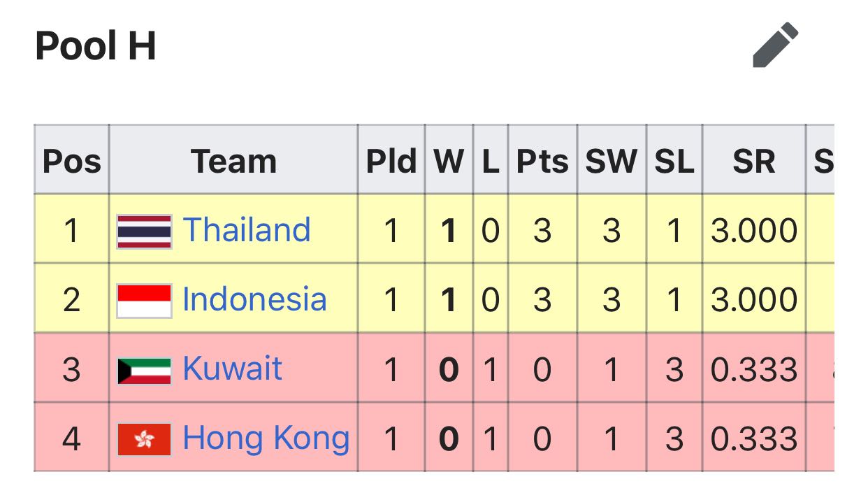Open the Indonesia team link
Image resolution: width=868 pixels, height=493 pixels.
click(254, 299)
